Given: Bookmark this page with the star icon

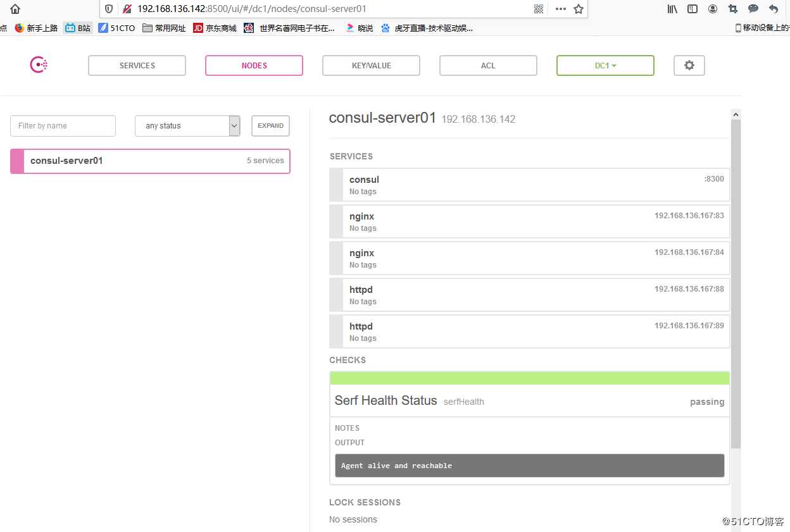Looking at the screenshot, I should [578, 9].
